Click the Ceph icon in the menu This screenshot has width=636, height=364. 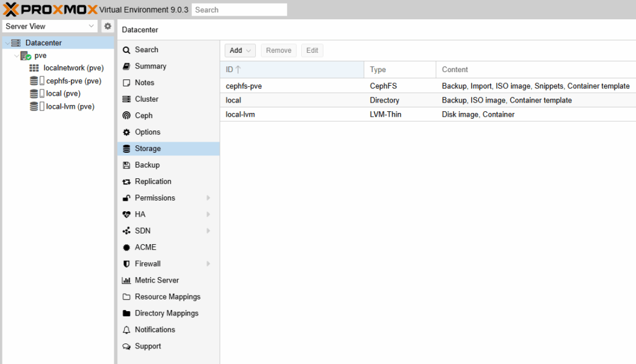(127, 116)
